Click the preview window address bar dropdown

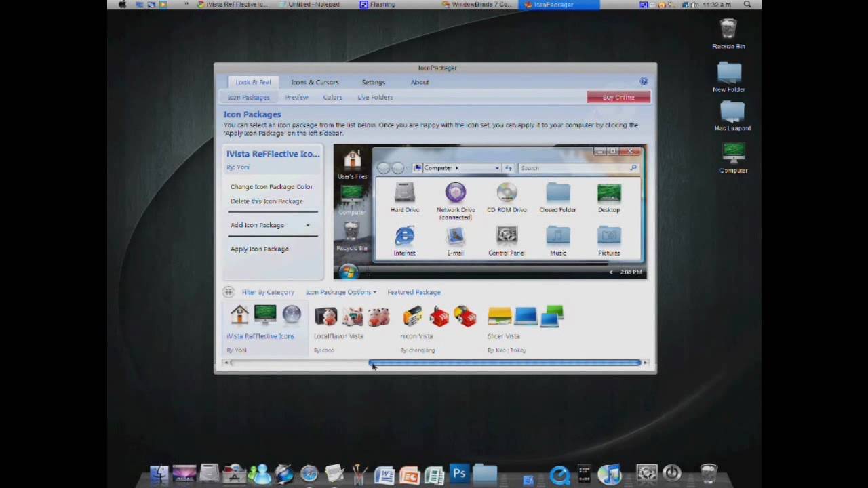coord(497,168)
